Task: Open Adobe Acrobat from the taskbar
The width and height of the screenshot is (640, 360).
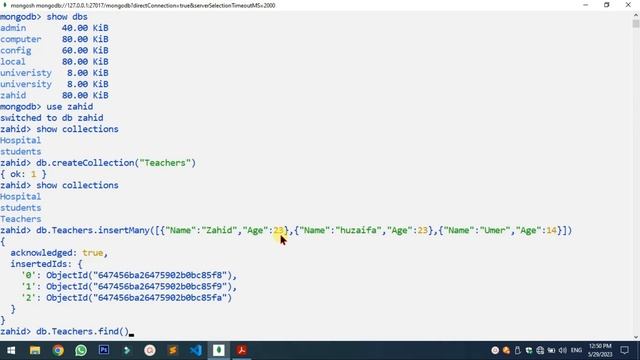Action: tap(242, 350)
